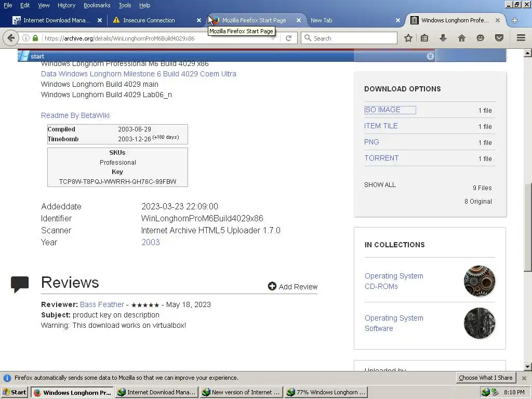
Task: Click Choose What I Share button
Action: tap(486, 378)
